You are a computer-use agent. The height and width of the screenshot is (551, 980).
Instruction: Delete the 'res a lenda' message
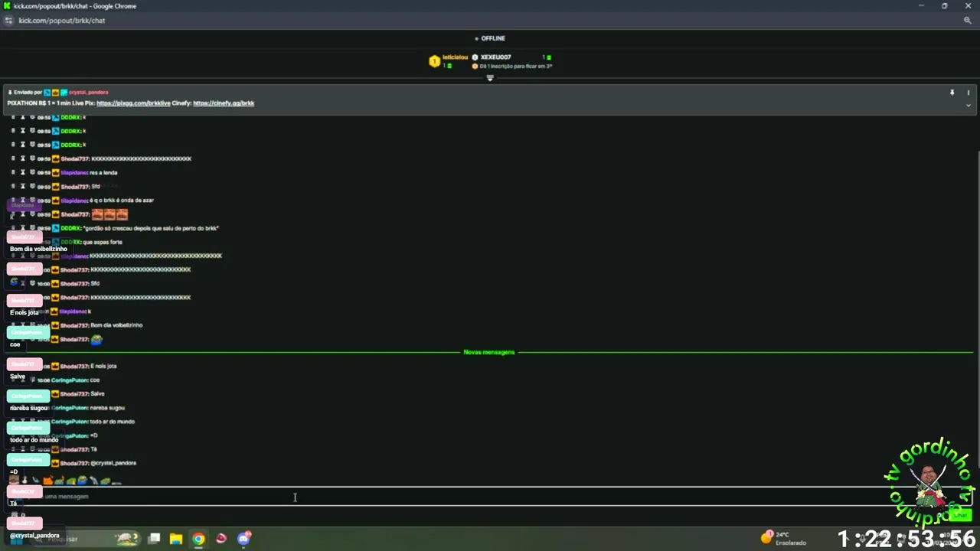tap(13, 173)
